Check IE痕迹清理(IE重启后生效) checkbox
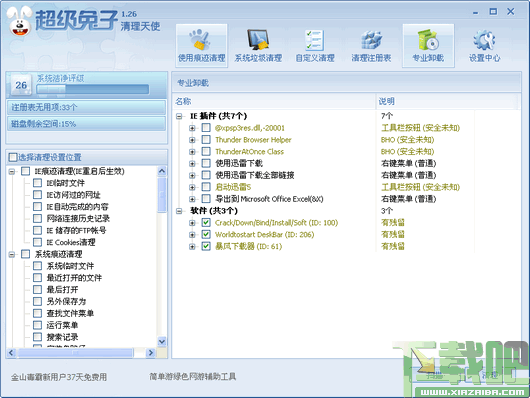Image resolution: width=530 pixels, height=398 pixels. click(x=25, y=171)
